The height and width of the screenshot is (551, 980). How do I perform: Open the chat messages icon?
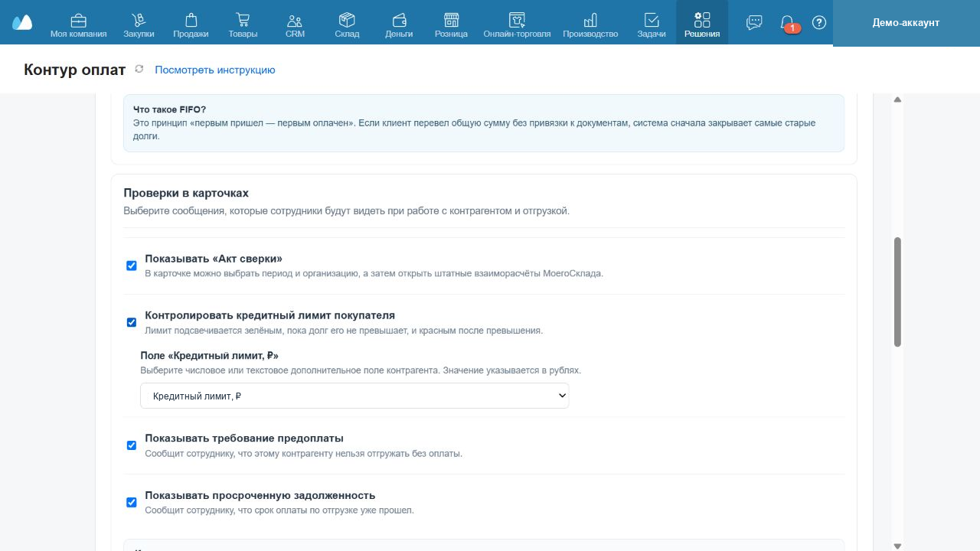tap(754, 22)
